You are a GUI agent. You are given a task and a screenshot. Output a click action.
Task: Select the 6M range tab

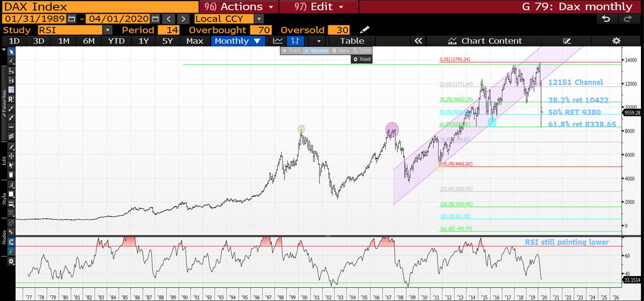(89, 41)
